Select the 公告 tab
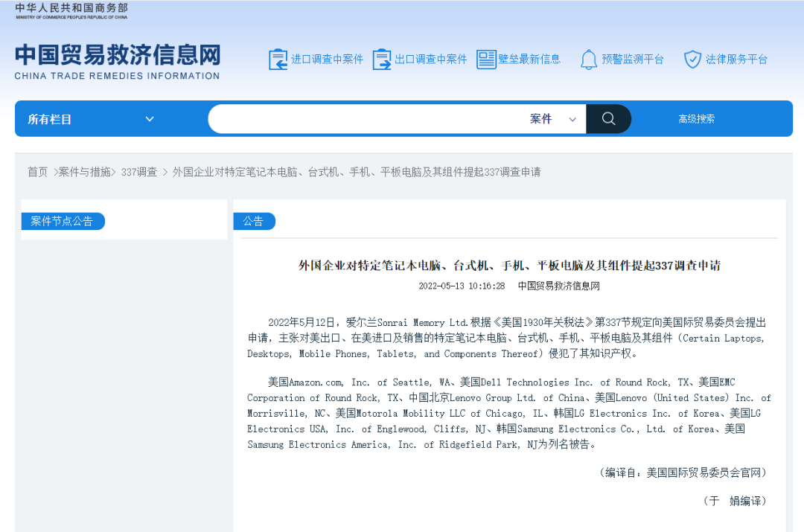This screenshot has width=804, height=532. pos(254,222)
